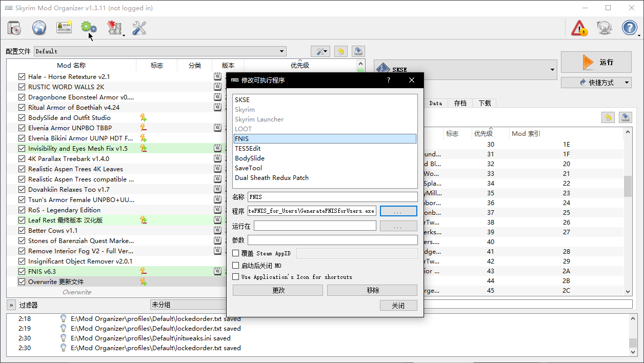Click the blue help question icon
The image size is (644, 363).
(x=629, y=28)
